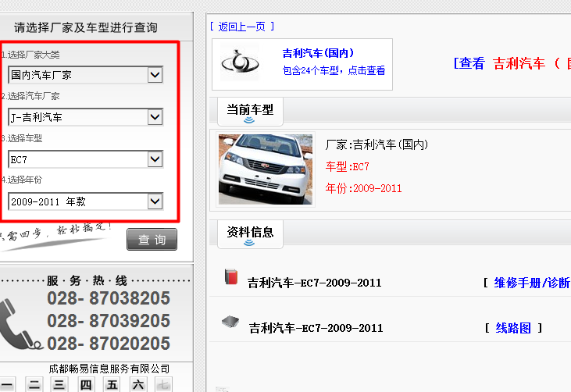The height and width of the screenshot is (392, 571).
Task: Click hotline number 028-87039205
Action: [x=109, y=321]
